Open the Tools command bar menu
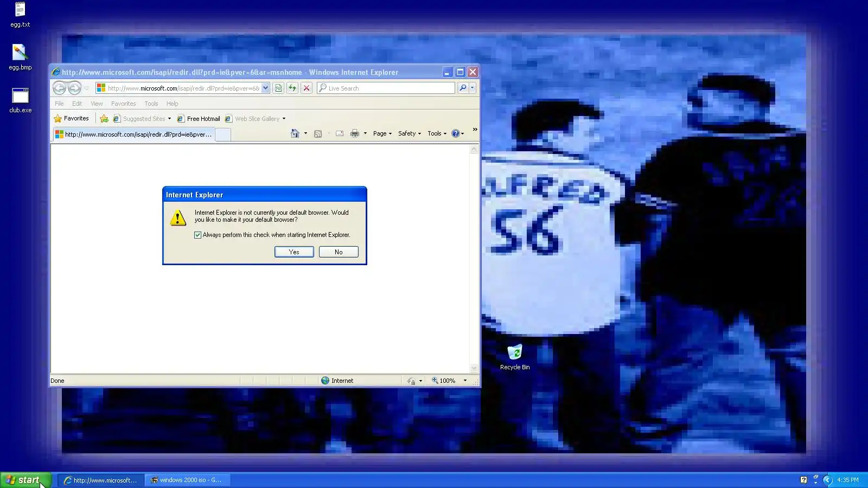 [437, 133]
